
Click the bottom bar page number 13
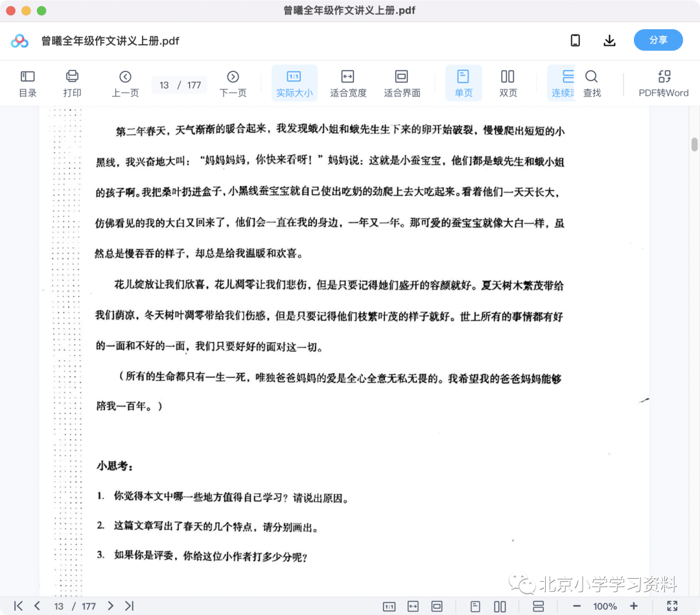pyautogui.click(x=58, y=607)
